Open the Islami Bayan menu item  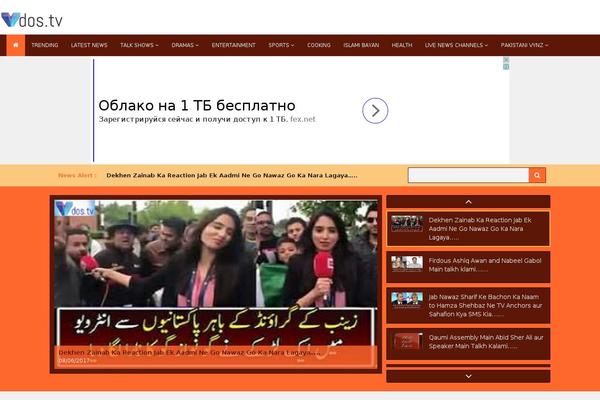361,45
